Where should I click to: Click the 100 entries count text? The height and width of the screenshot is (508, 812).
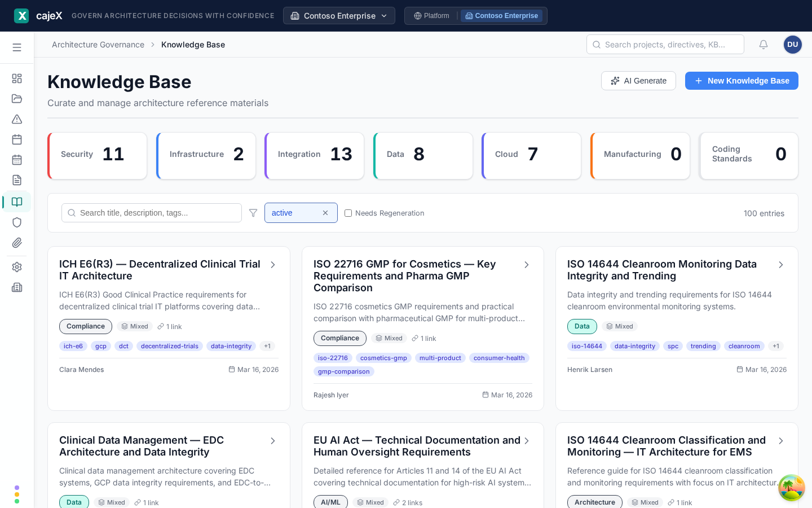pos(764,213)
